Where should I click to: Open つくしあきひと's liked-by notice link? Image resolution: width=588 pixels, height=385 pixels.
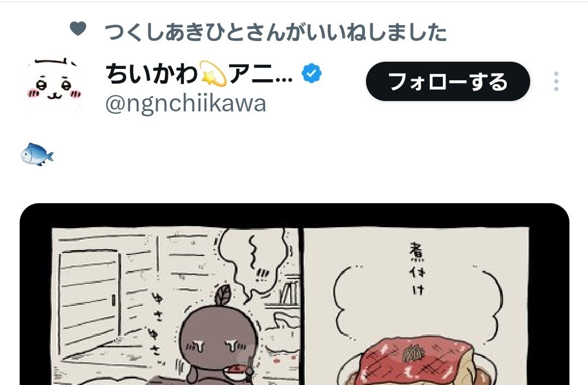[275, 32]
